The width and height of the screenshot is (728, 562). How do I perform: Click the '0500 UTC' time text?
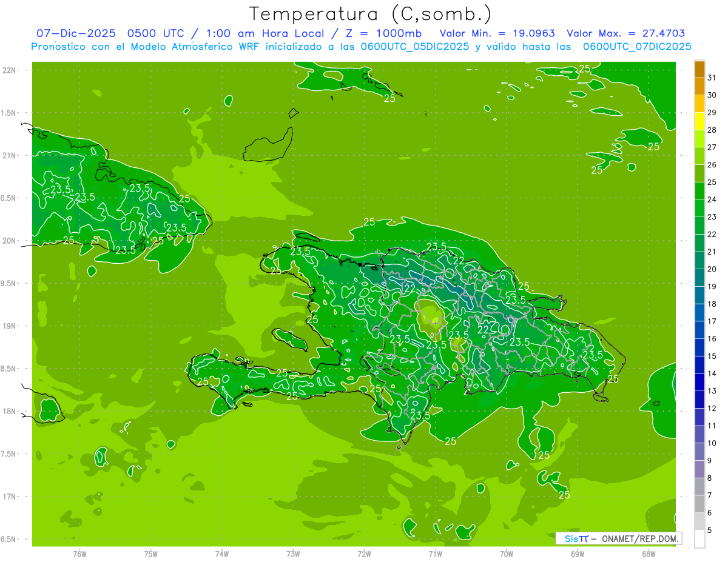(156, 33)
